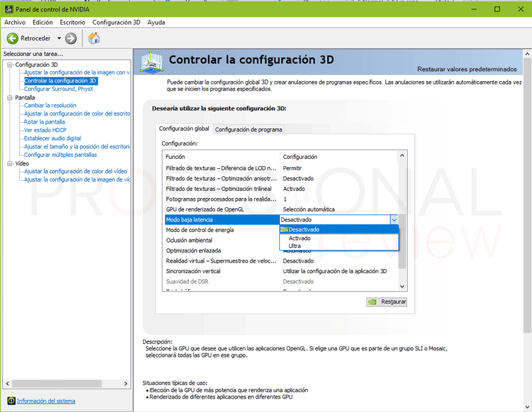Click the NVIDIA logo on Restaurar button
Viewport: 532px width, 412px height.
point(372,302)
